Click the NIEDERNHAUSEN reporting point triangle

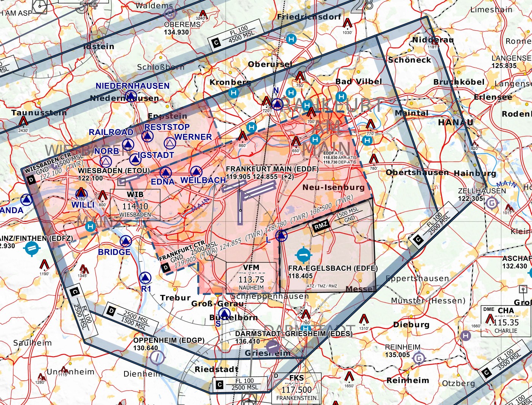pos(131,96)
